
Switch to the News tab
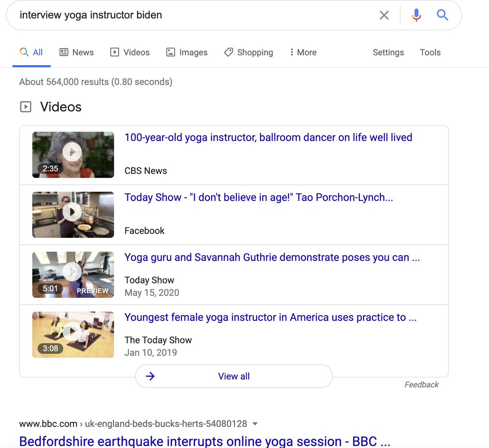77,52
